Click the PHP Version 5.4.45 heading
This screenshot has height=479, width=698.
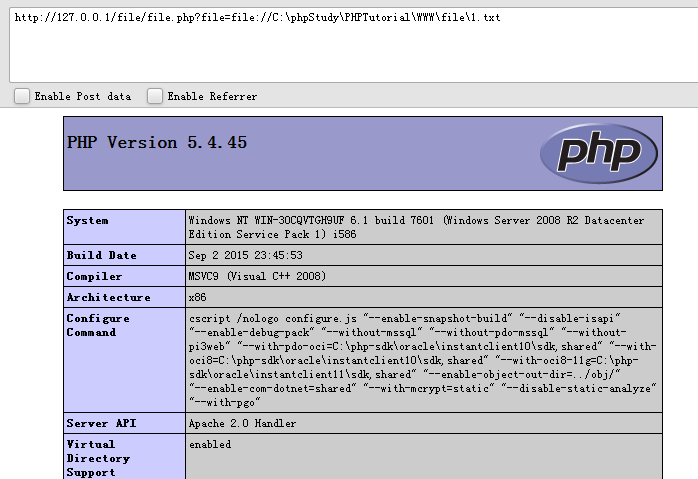point(157,142)
